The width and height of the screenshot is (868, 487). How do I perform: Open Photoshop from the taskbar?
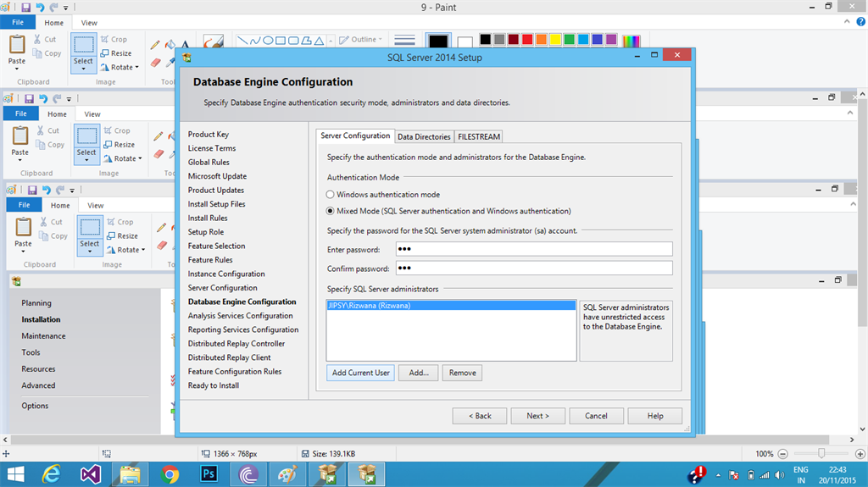[x=209, y=474]
